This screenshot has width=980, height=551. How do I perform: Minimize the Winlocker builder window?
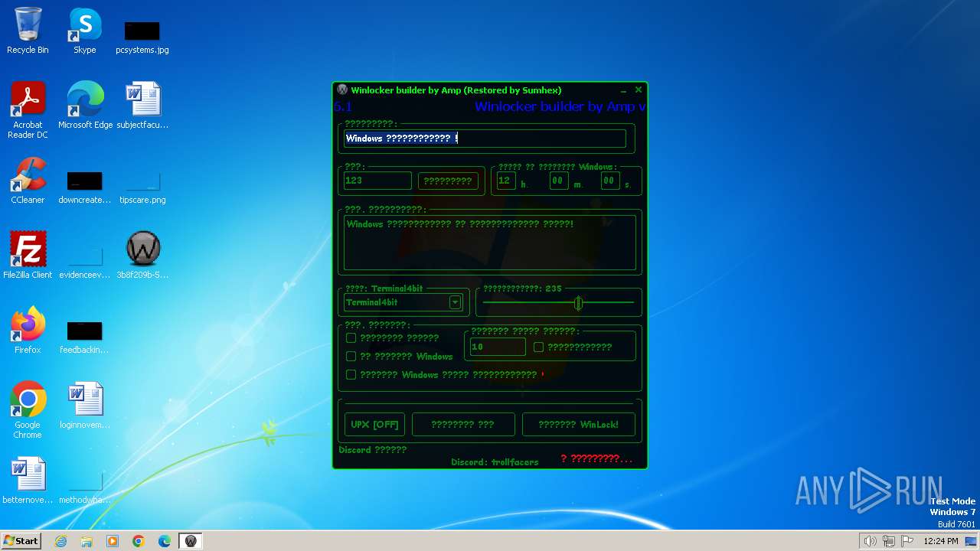(623, 90)
